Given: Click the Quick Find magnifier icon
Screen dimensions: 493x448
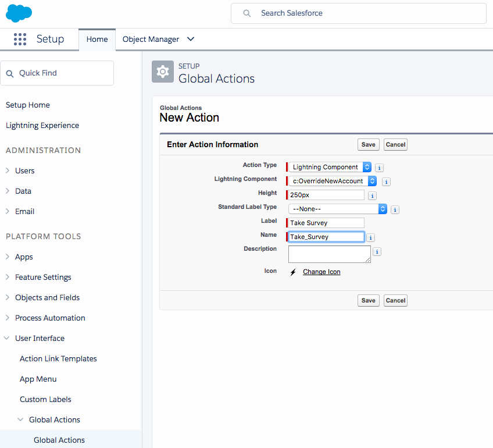Looking at the screenshot, I should click(x=10, y=73).
